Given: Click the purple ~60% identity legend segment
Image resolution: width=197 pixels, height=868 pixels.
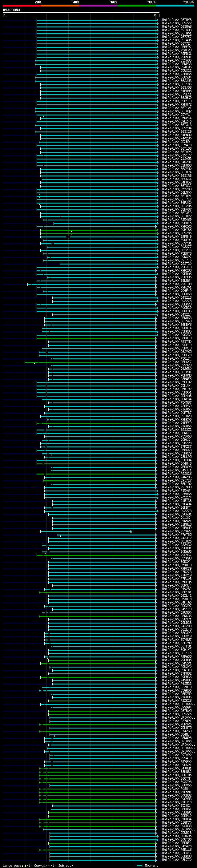Looking at the screenshot, I should pos(98,6).
